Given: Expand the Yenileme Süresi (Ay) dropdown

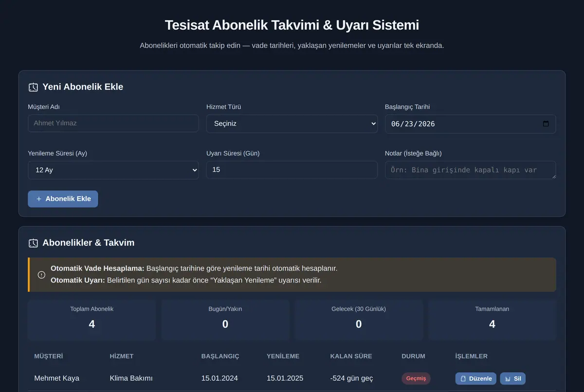Looking at the screenshot, I should tap(113, 170).
